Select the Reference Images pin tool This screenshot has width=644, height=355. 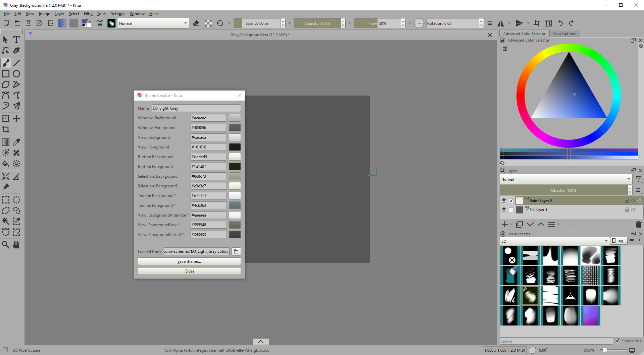pyautogui.click(x=6, y=187)
